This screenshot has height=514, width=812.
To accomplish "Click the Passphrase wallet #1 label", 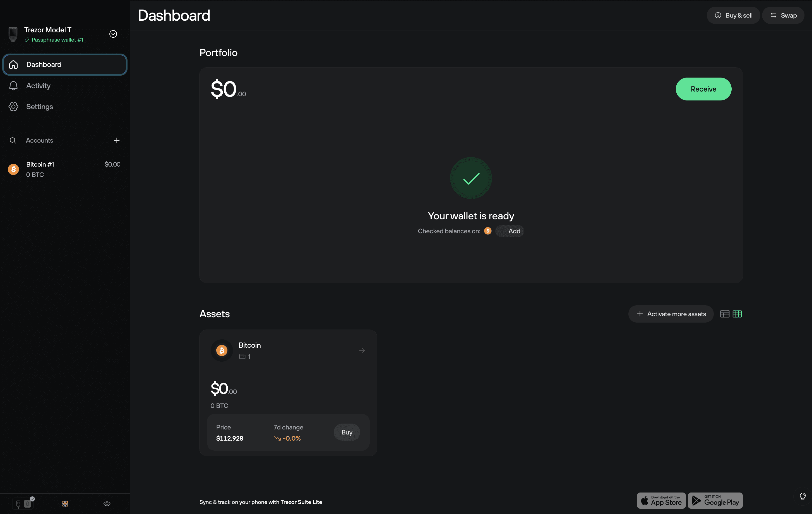I will [57, 40].
